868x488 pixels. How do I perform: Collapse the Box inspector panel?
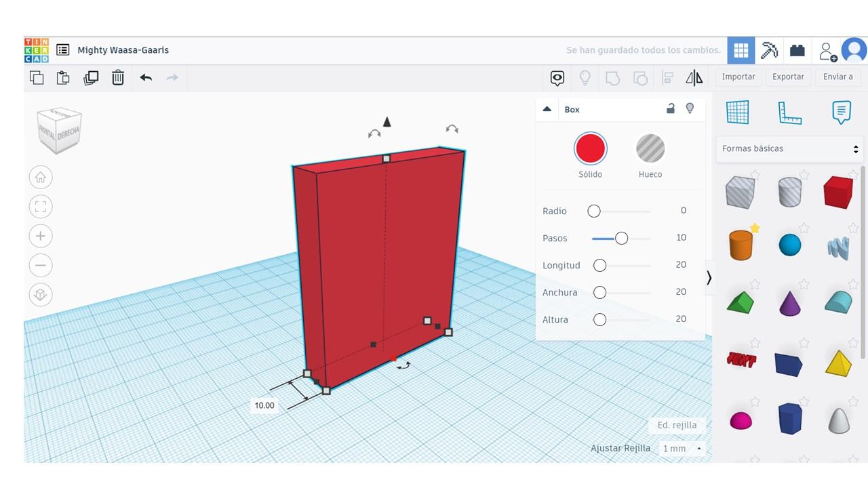pyautogui.click(x=547, y=109)
